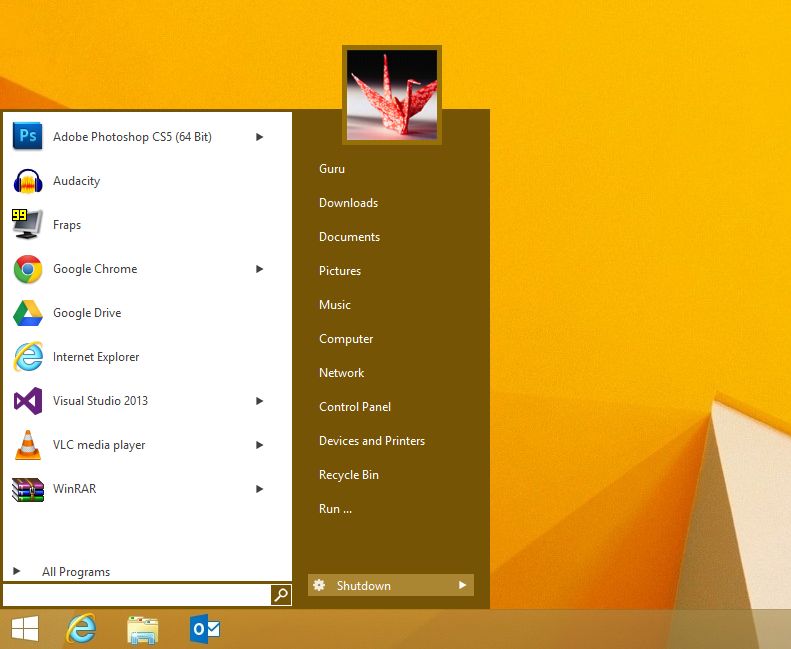Click the Visual Studio 2013 icon
Viewport: 791px width, 649px height.
[27, 401]
